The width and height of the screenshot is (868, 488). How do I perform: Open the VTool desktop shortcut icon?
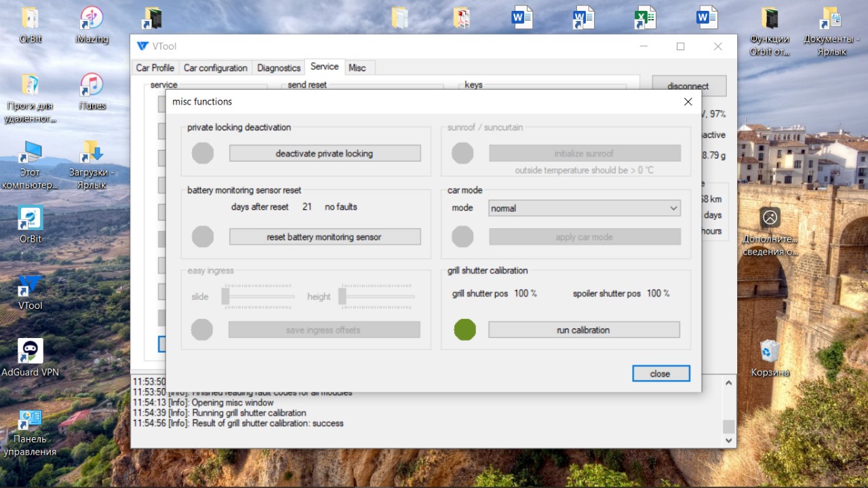click(31, 286)
